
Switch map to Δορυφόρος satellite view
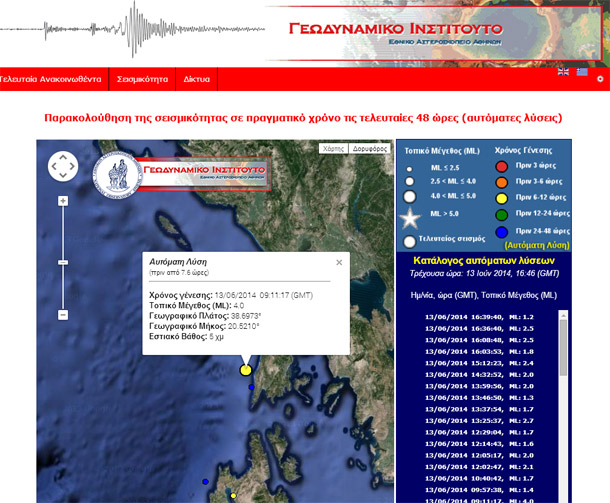point(370,149)
